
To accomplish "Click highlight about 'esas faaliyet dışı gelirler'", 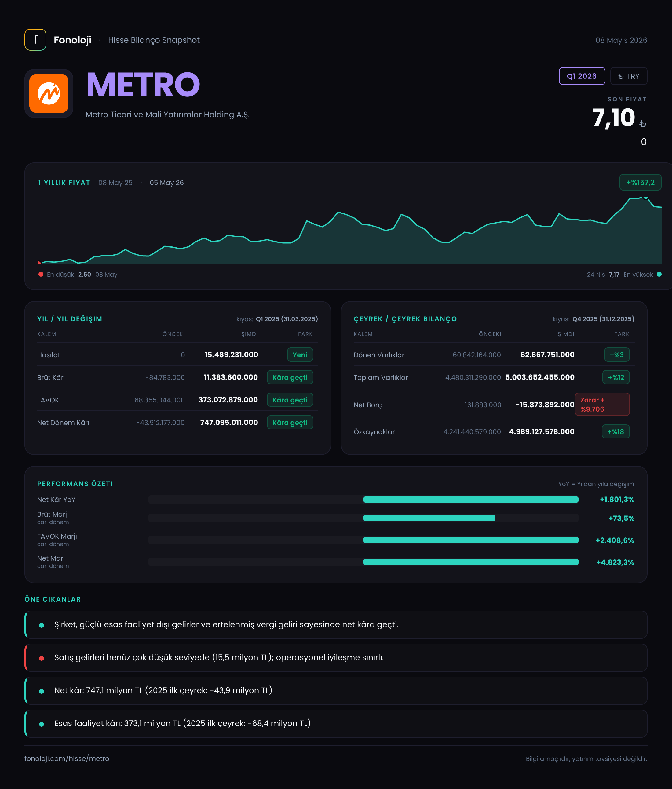I will [x=336, y=625].
